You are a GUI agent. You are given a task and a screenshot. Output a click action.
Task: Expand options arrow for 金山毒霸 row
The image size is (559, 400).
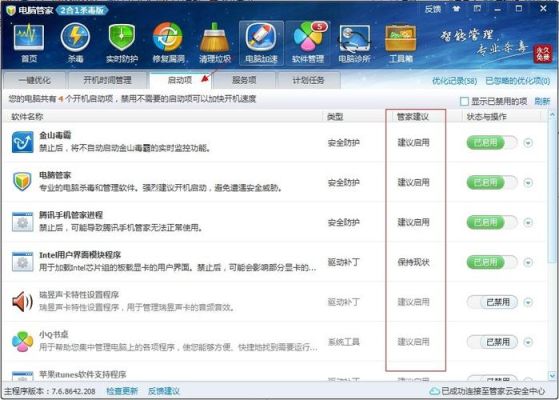pos(528,143)
